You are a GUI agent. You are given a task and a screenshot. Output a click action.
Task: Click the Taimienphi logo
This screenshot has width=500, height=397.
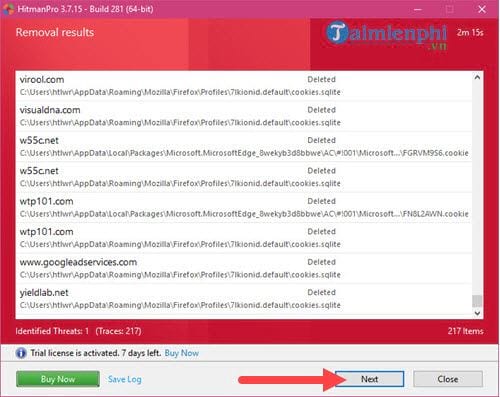pos(386,35)
